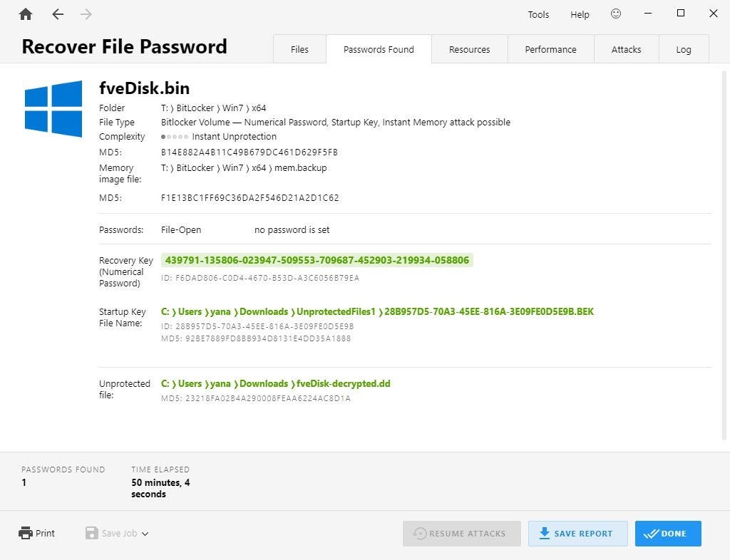Open the Help menu
This screenshot has width=730, height=560.
tap(580, 14)
